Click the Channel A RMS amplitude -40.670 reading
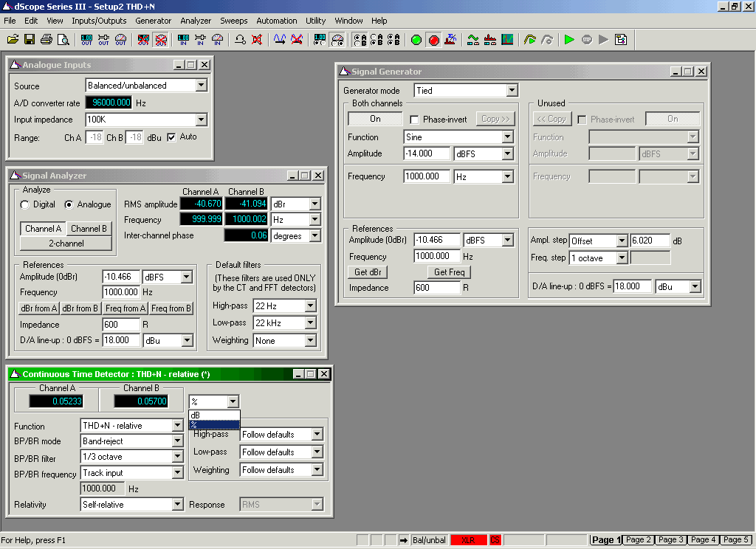This screenshot has height=549, width=756. (201, 204)
